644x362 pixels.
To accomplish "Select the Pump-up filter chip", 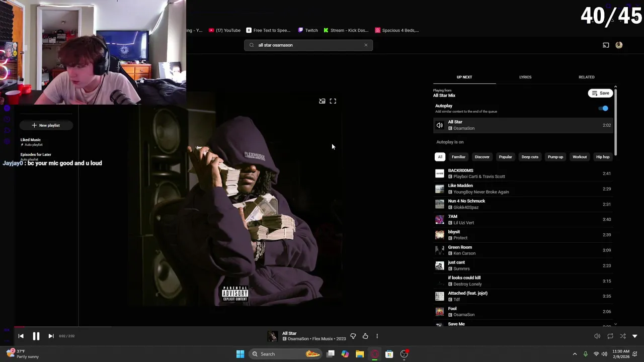I will (555, 157).
